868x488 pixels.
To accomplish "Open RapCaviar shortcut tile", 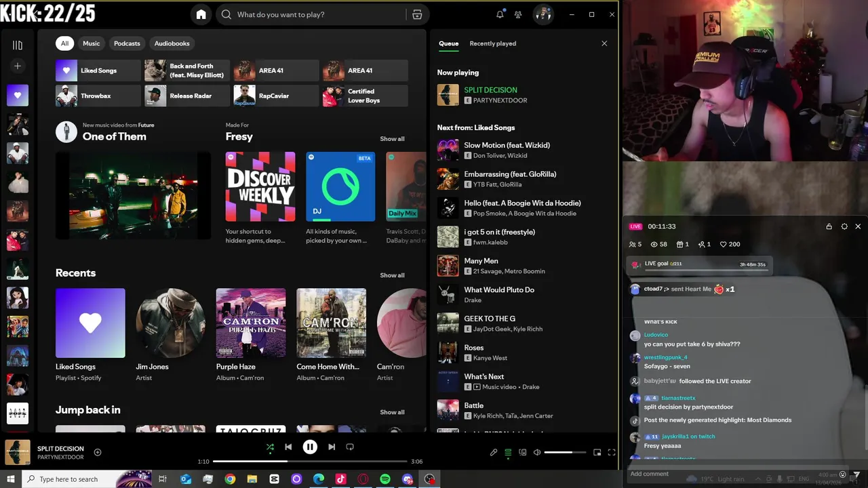I will (x=276, y=96).
